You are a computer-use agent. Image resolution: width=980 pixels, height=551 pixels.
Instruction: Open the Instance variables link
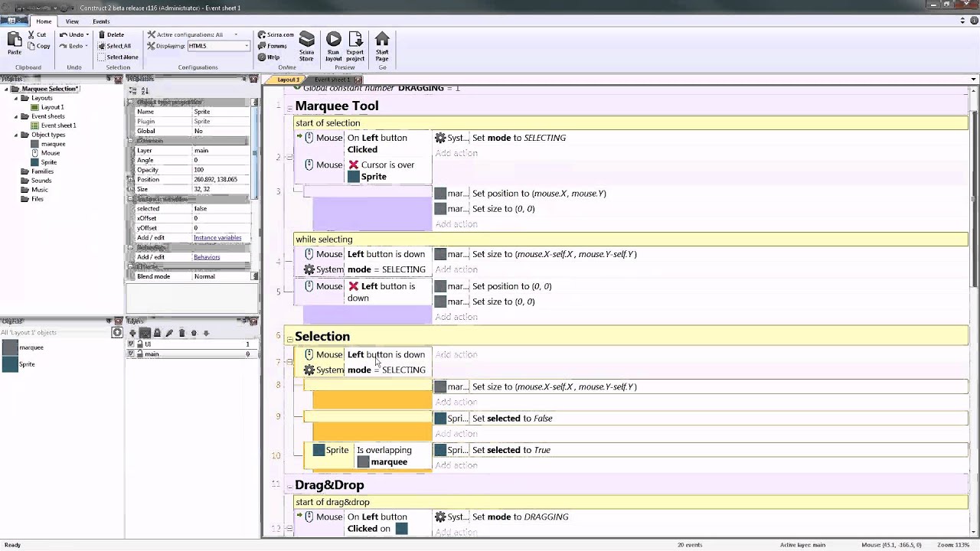217,238
